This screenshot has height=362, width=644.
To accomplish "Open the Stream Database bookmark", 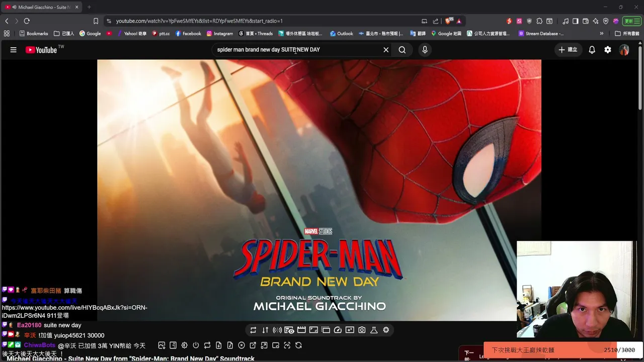I will click(x=541, y=34).
